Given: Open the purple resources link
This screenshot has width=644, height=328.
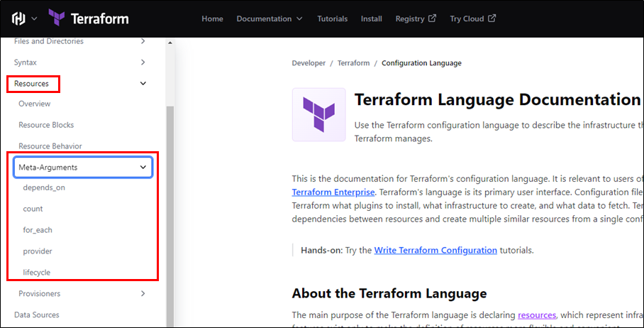Looking at the screenshot, I should click(x=537, y=315).
